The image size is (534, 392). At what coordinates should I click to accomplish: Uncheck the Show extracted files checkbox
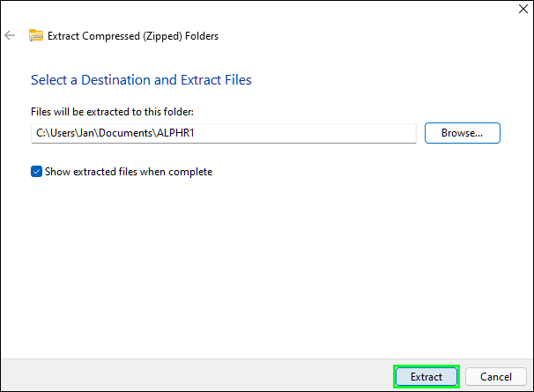click(36, 171)
